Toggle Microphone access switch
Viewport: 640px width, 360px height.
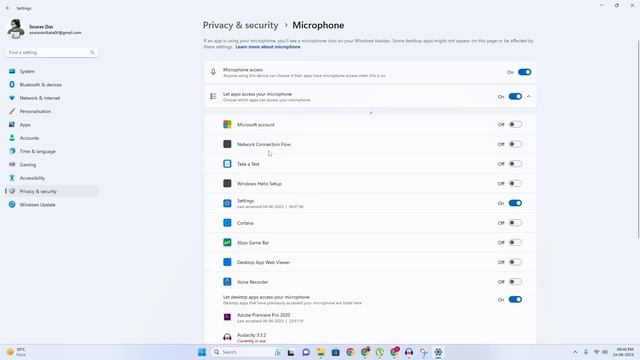(524, 72)
